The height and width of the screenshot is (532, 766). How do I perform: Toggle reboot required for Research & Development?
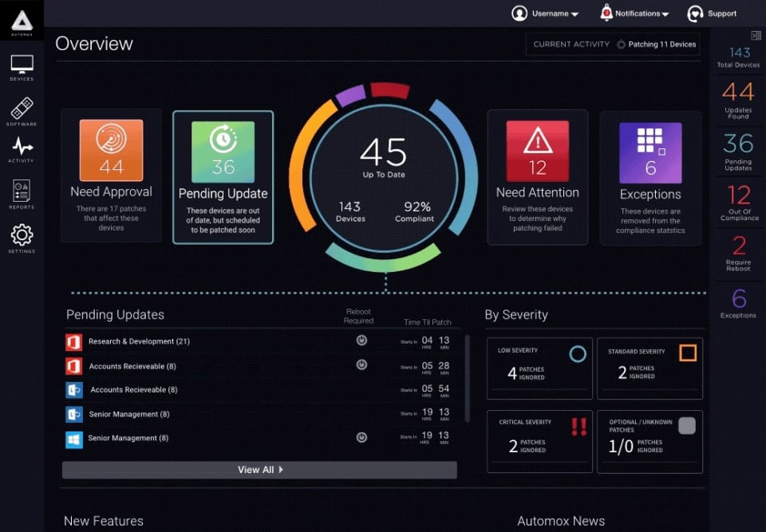pyautogui.click(x=361, y=341)
